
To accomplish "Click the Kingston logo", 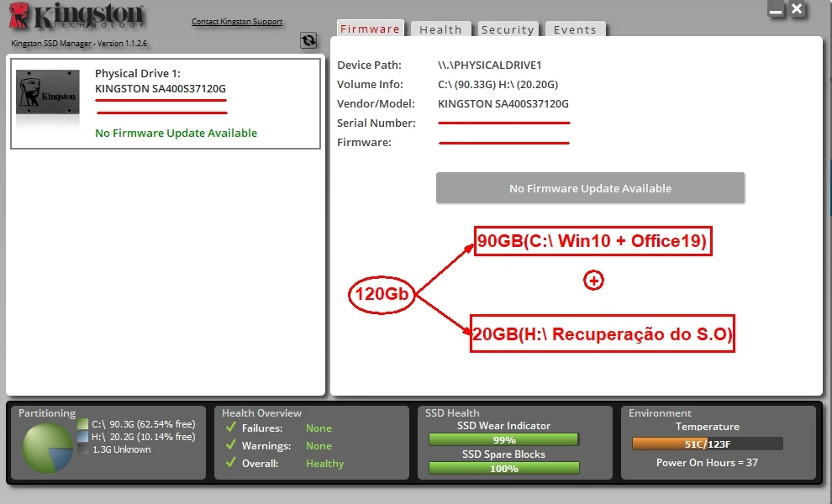I will tap(76, 16).
